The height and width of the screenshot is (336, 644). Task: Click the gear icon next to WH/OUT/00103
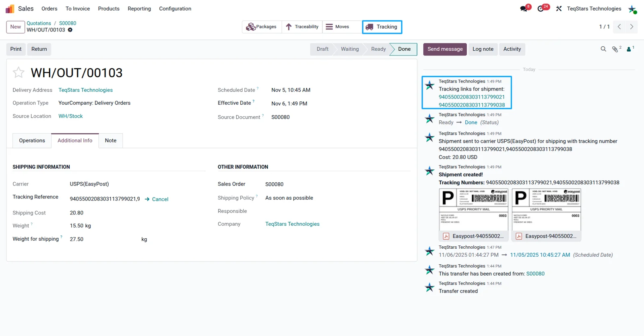[70, 30]
